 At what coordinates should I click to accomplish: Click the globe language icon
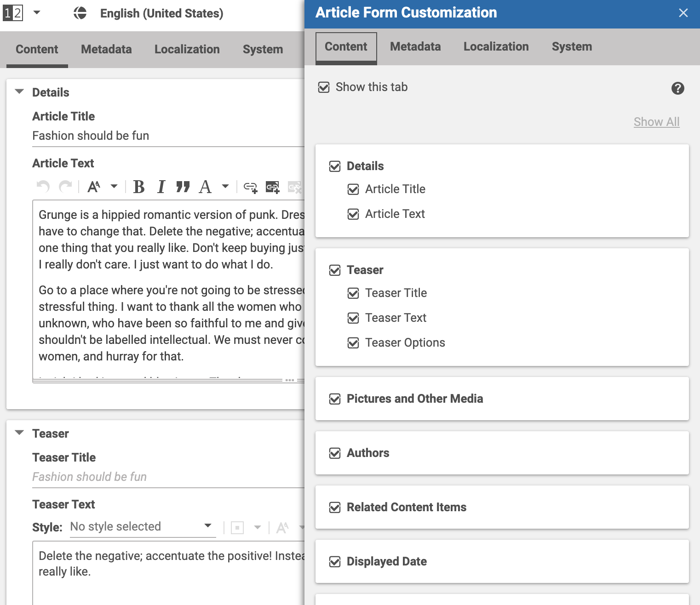click(80, 13)
